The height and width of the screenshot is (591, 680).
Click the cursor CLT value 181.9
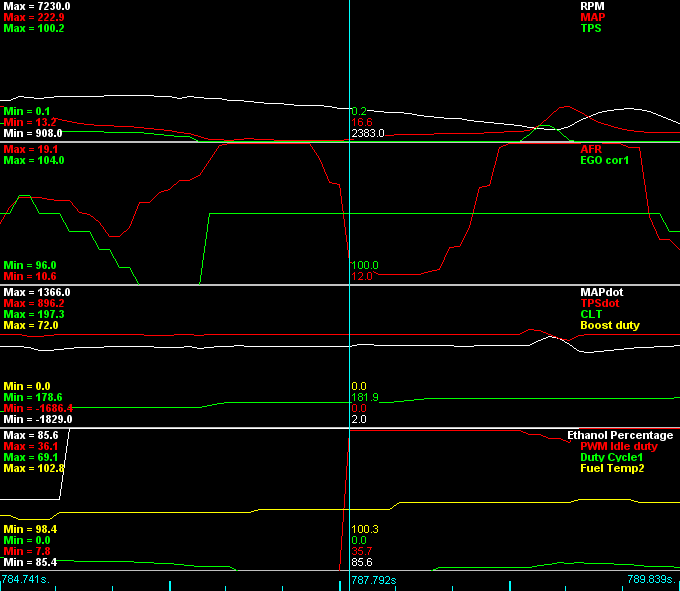click(365, 397)
